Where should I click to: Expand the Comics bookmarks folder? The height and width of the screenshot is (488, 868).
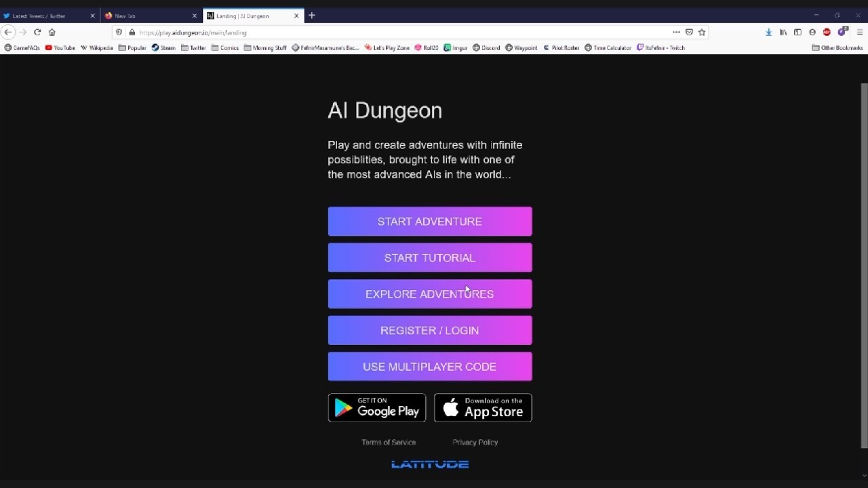tap(225, 48)
